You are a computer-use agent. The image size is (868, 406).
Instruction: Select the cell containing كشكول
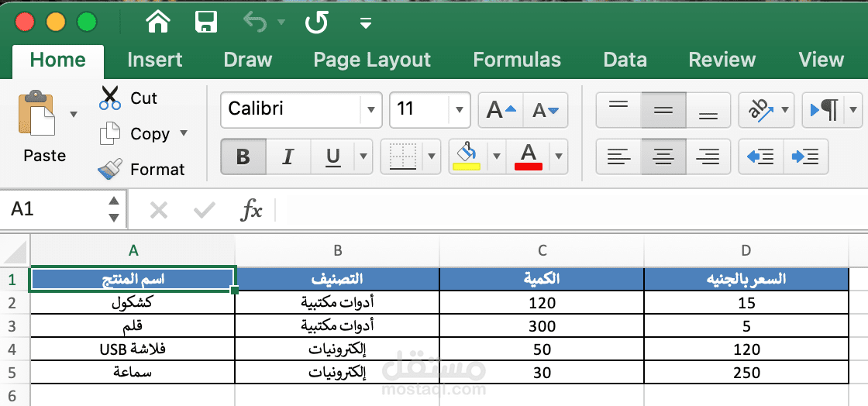click(x=133, y=303)
